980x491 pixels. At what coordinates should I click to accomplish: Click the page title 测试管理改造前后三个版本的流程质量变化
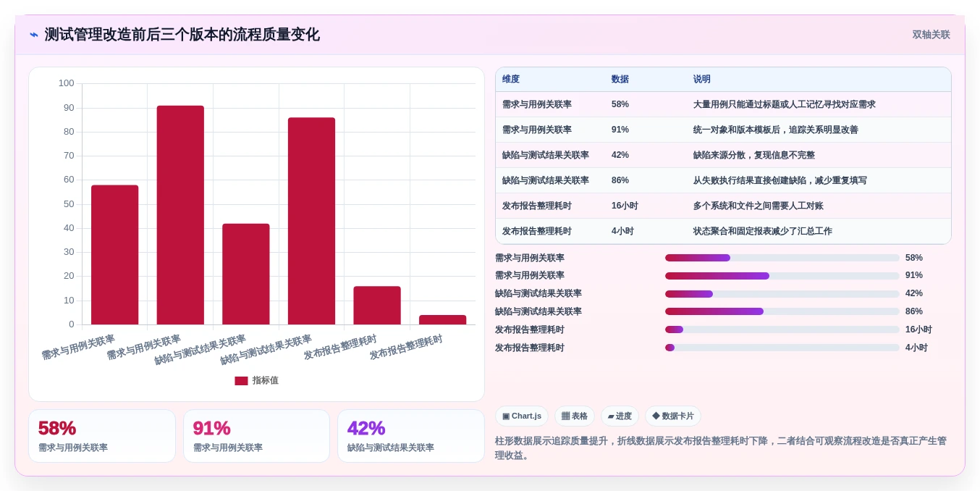pyautogui.click(x=182, y=35)
